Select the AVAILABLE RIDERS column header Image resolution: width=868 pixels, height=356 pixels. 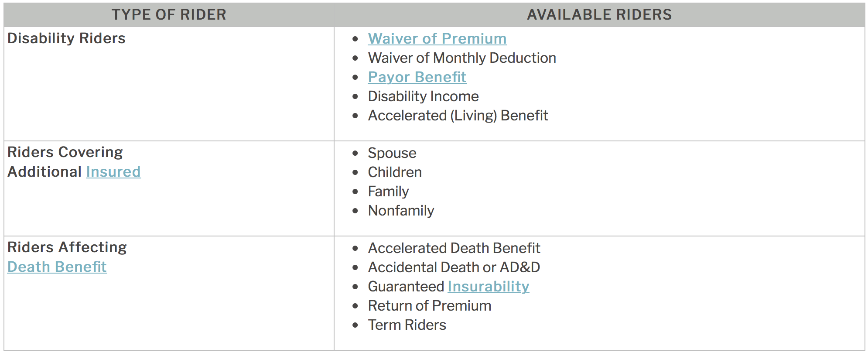(599, 14)
